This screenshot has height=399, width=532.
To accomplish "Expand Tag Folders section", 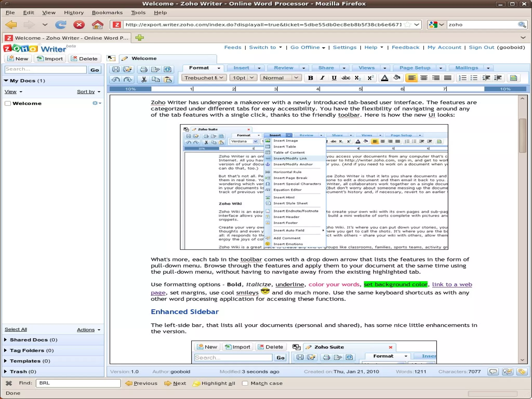I will click(5, 350).
